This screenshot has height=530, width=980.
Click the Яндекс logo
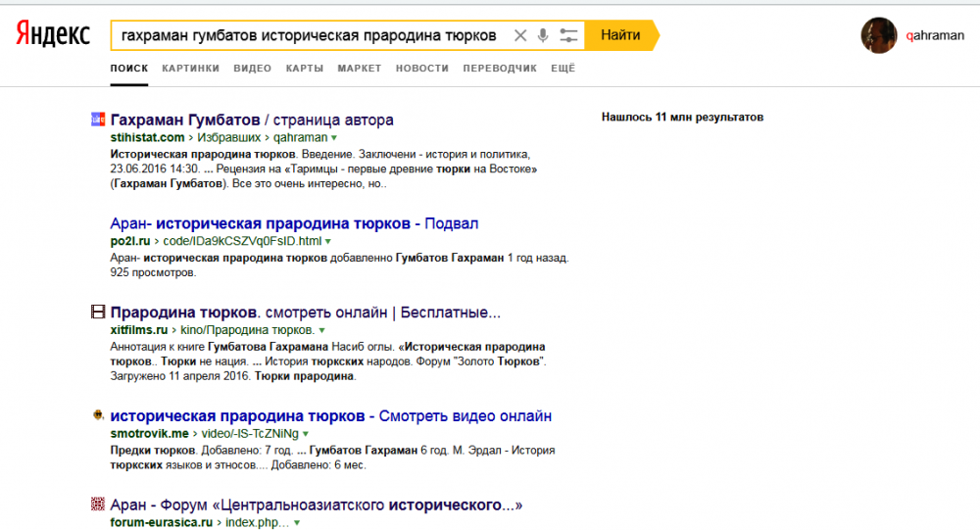pyautogui.click(x=53, y=33)
